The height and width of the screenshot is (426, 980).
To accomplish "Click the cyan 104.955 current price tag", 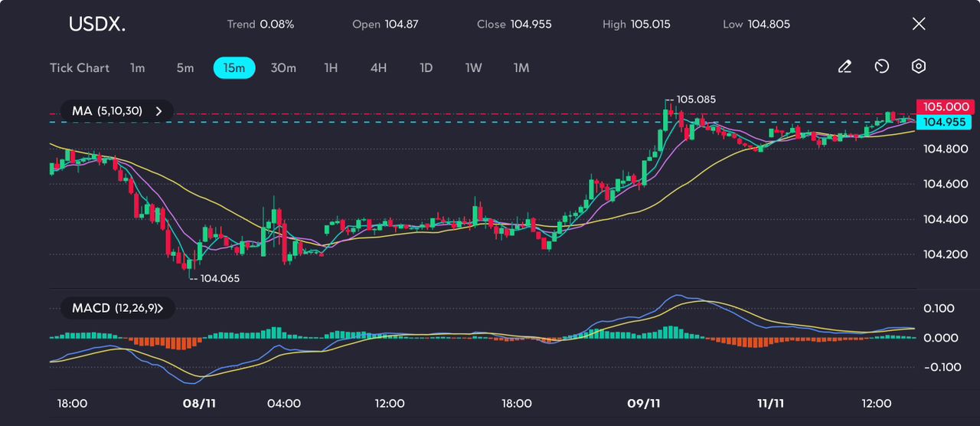I will pyautogui.click(x=946, y=122).
